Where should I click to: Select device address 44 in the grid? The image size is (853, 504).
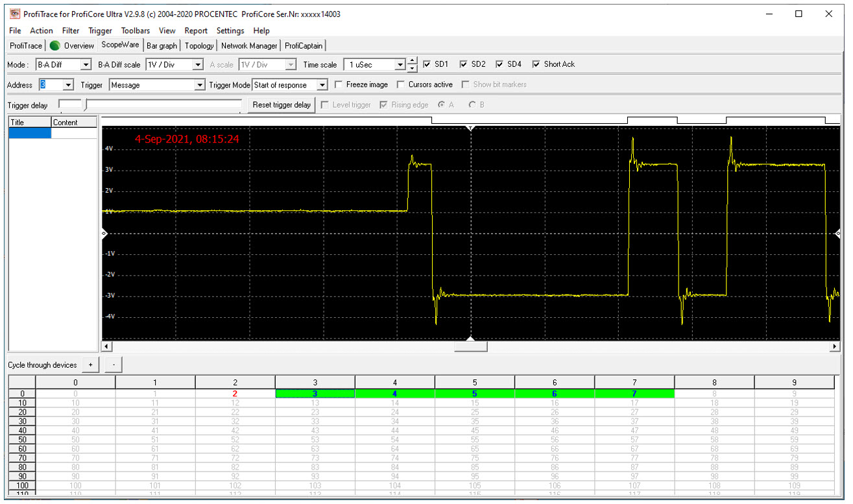394,430
